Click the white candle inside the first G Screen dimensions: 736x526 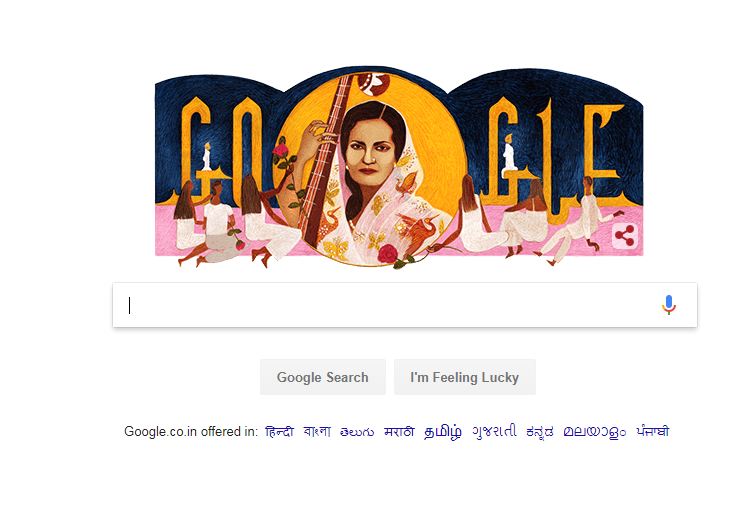click(206, 156)
